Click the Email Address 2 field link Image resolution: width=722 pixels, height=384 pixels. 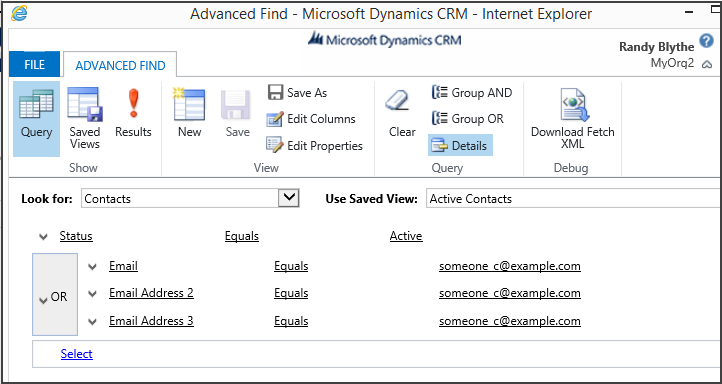(151, 293)
